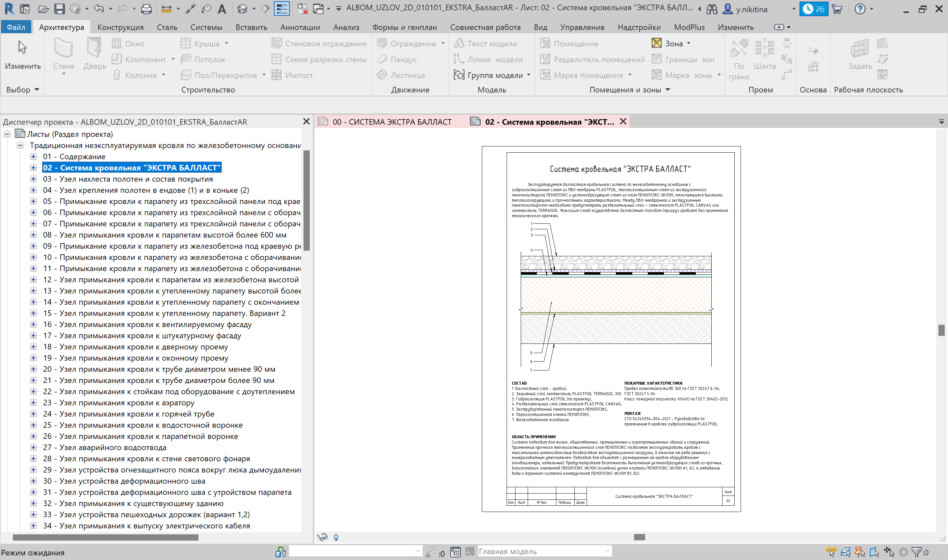Open the Зона dropdown arrow
The image size is (948, 560).
(689, 43)
